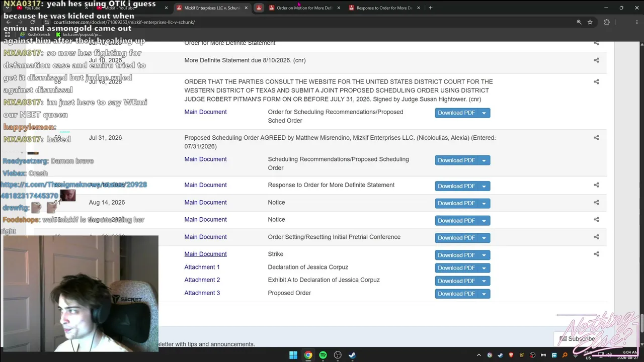Close the Order on Motion for More Definite tab
The image size is (644, 362).
(339, 8)
